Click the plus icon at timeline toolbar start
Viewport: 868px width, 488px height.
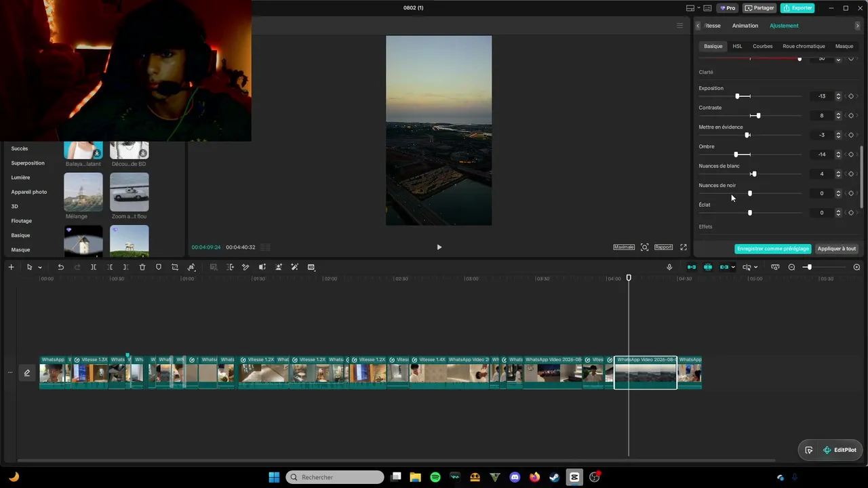click(x=11, y=267)
